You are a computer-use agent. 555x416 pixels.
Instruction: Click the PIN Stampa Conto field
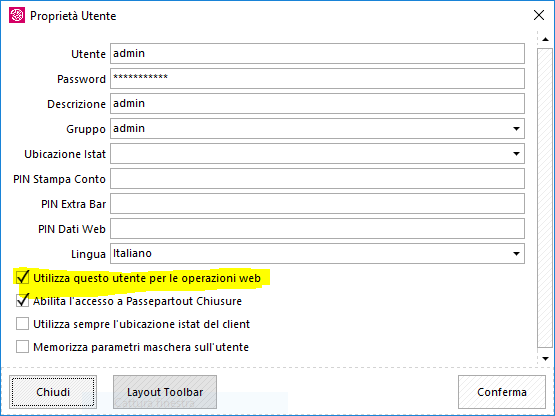[317, 179]
